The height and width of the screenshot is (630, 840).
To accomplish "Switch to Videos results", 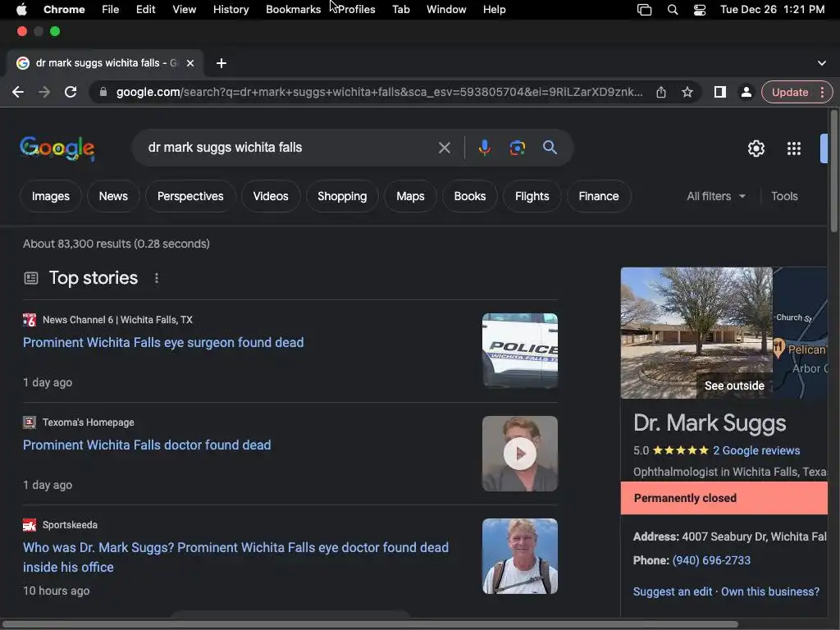I will tap(271, 196).
